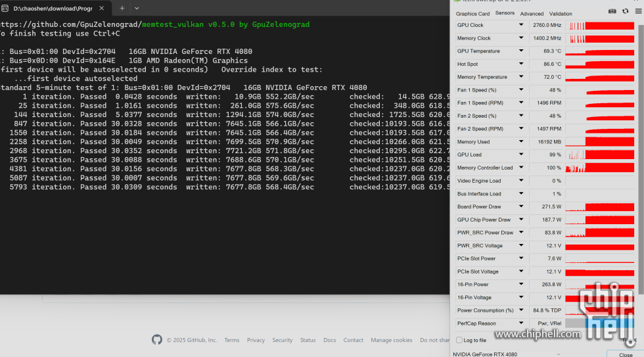Open the 16-Pin Voltage dropdown
Image resolution: width=644 pixels, height=357 pixels.
(x=520, y=297)
